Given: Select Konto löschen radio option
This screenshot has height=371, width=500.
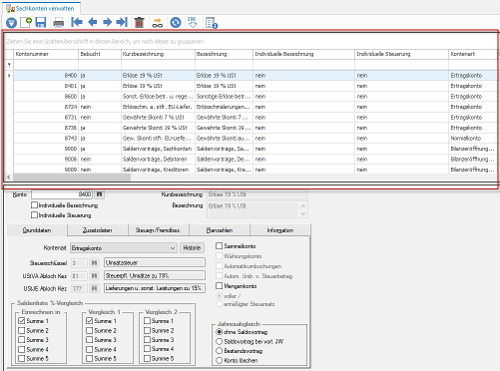Looking at the screenshot, I should pos(219,360).
